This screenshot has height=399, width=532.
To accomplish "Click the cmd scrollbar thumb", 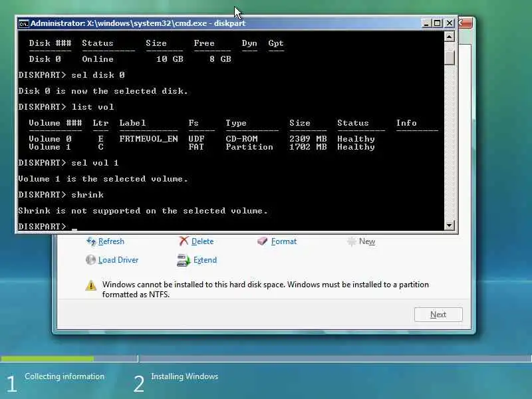I will coord(450,57).
